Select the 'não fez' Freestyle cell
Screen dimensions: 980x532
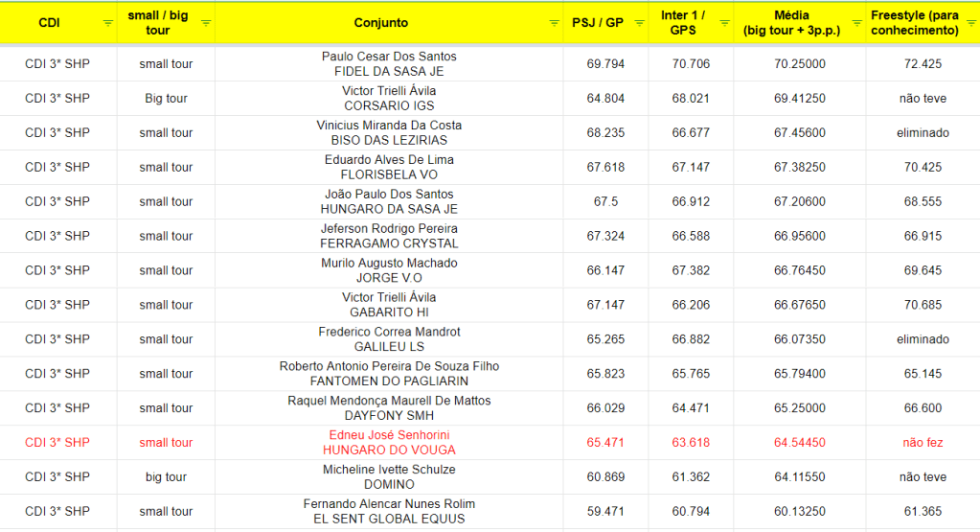click(x=923, y=443)
